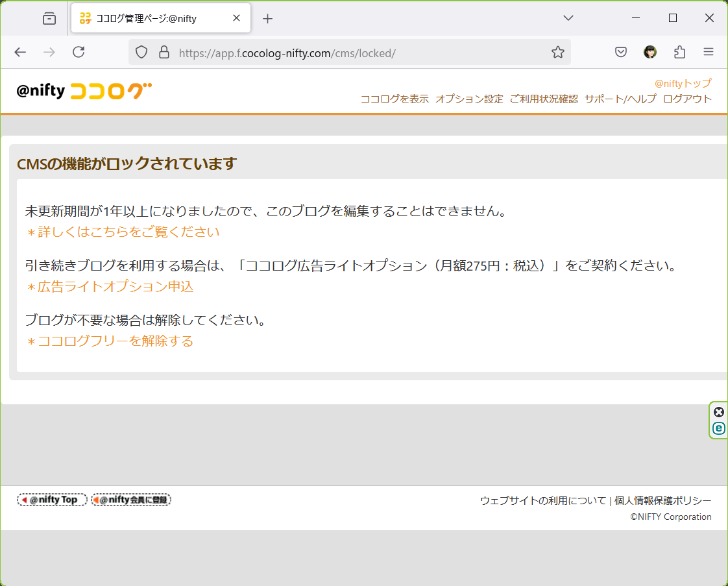Open the extensions puzzle icon
Screen dimensions: 728x586
point(680,52)
